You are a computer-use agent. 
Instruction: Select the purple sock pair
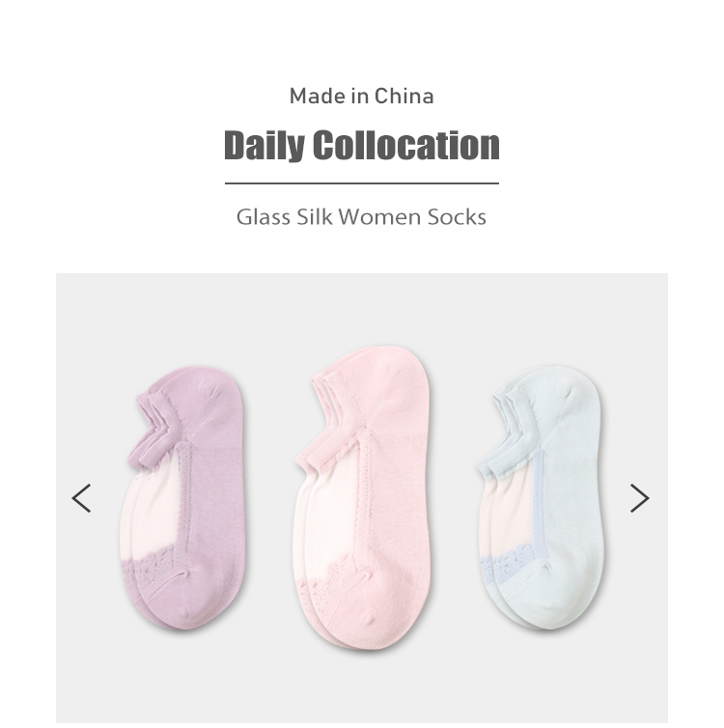(181, 497)
